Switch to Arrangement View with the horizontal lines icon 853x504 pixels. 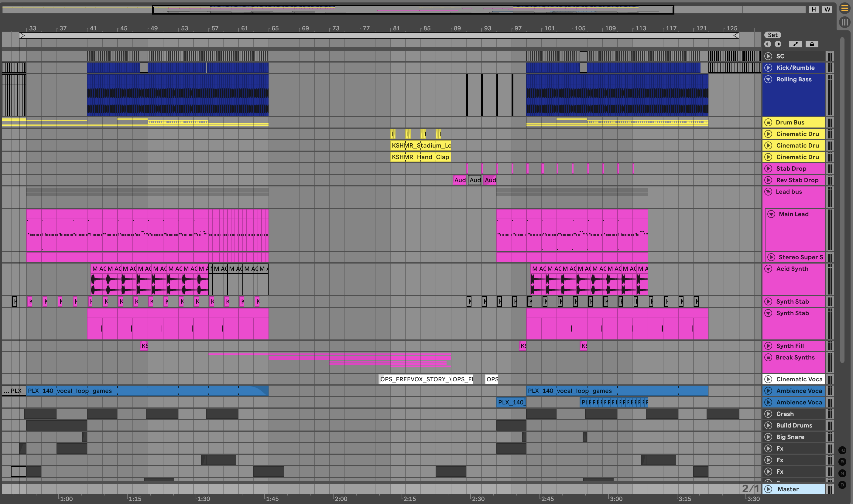[844, 8]
